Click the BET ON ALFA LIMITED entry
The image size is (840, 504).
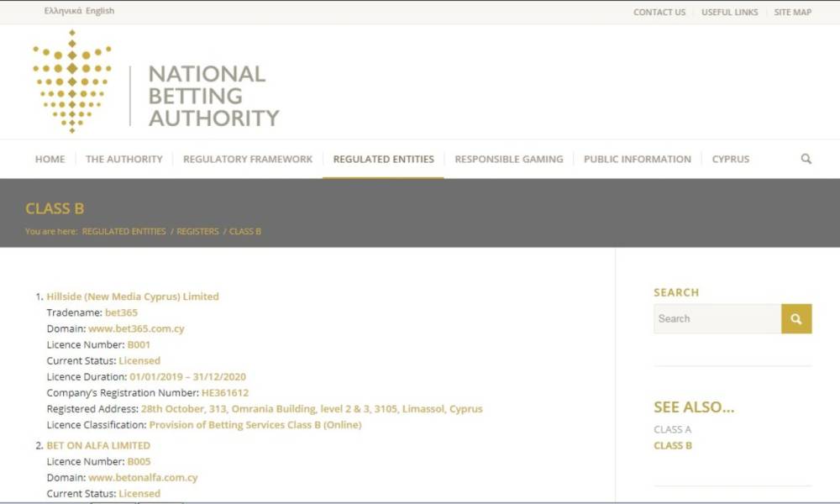(98, 445)
